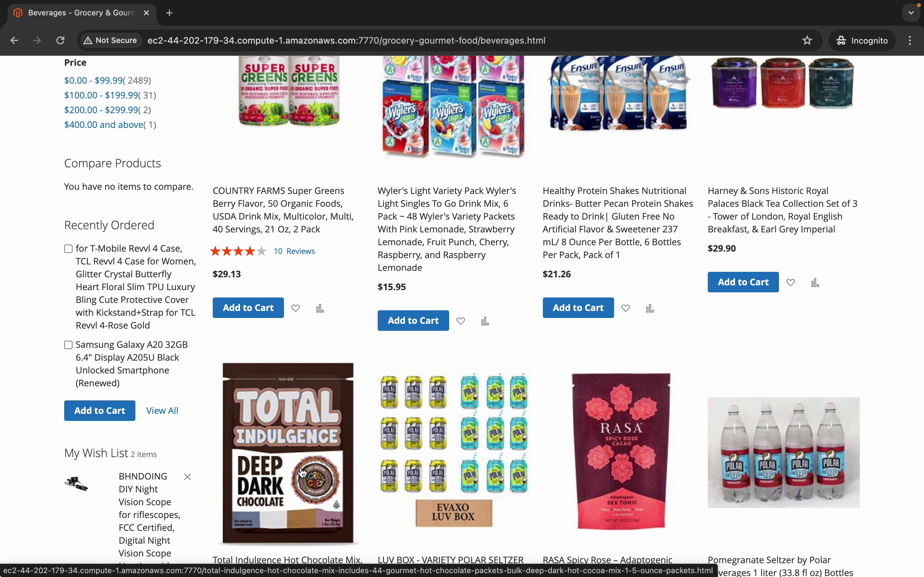
Task: Add Ensure Butter Pecan shakes to wish list
Action: pyautogui.click(x=626, y=308)
